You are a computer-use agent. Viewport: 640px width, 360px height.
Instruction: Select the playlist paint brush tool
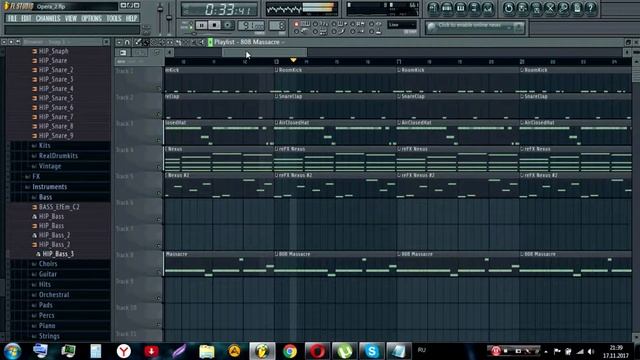[x=146, y=42]
